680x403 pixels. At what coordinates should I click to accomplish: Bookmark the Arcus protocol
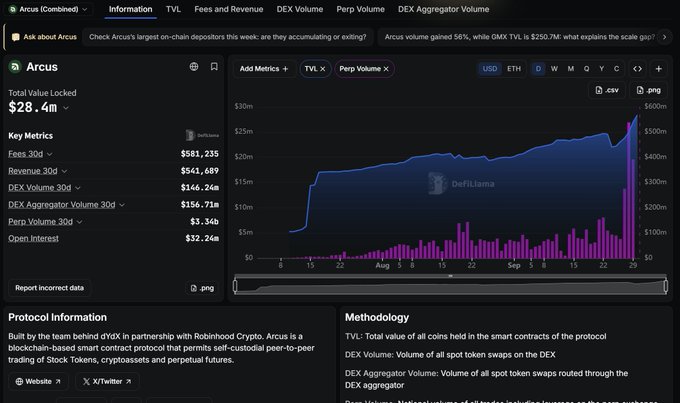tap(214, 66)
